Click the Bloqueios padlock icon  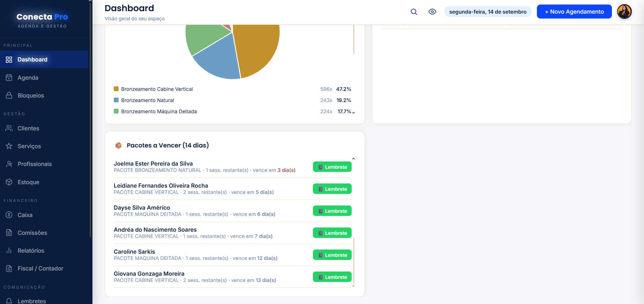click(9, 95)
